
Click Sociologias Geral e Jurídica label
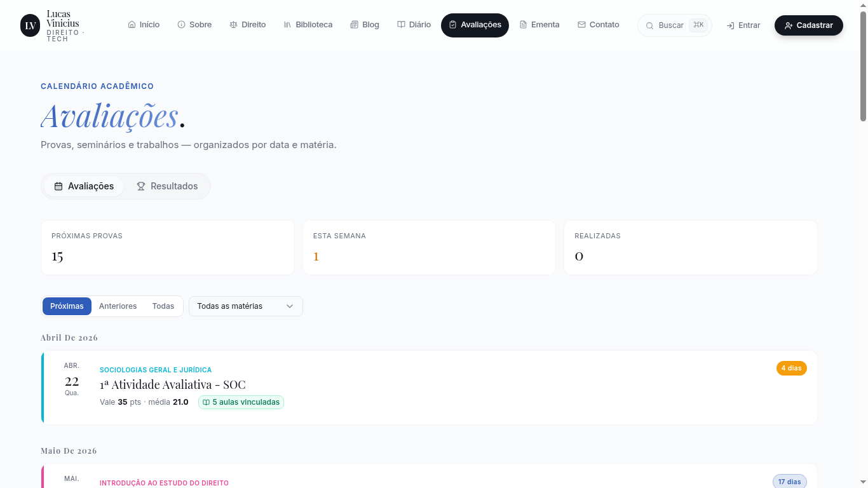pyautogui.click(x=156, y=370)
